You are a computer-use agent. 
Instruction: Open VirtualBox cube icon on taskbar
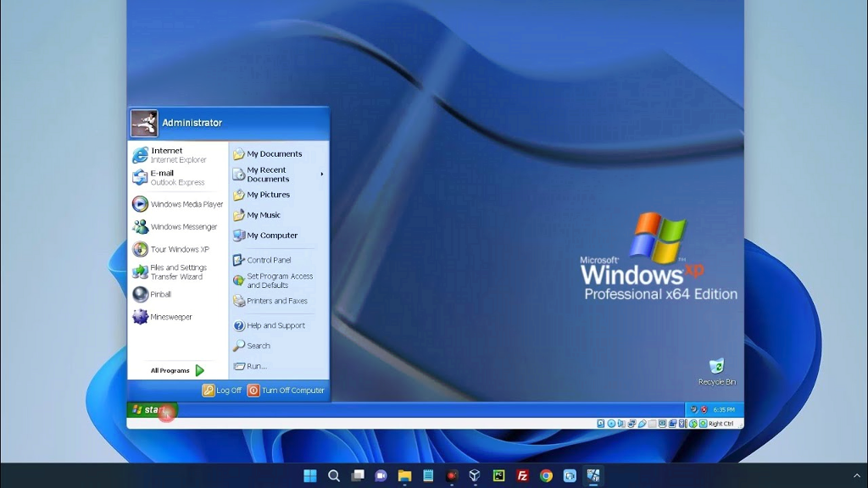[x=475, y=475]
